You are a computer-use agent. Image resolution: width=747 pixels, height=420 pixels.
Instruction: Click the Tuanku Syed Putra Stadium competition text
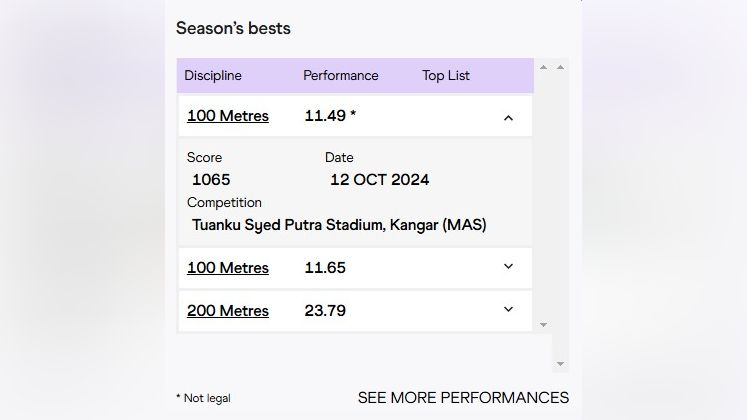(339, 225)
